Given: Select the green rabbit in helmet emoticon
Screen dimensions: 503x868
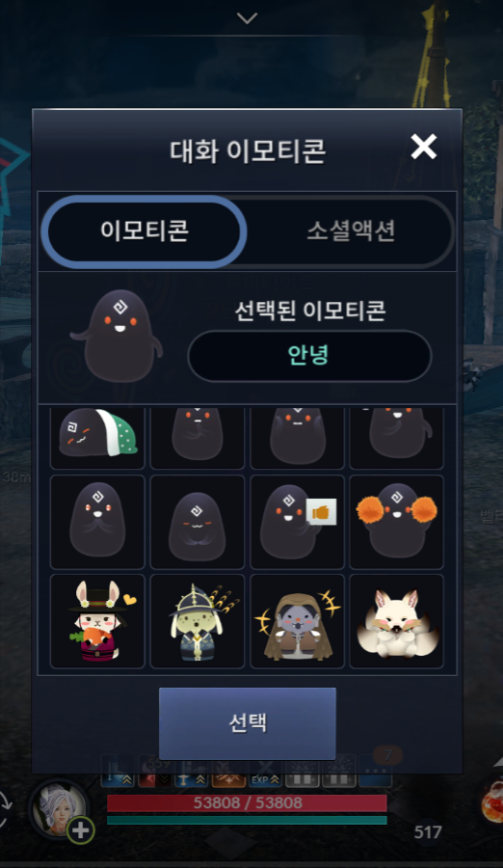Looking at the screenshot, I should [x=197, y=621].
